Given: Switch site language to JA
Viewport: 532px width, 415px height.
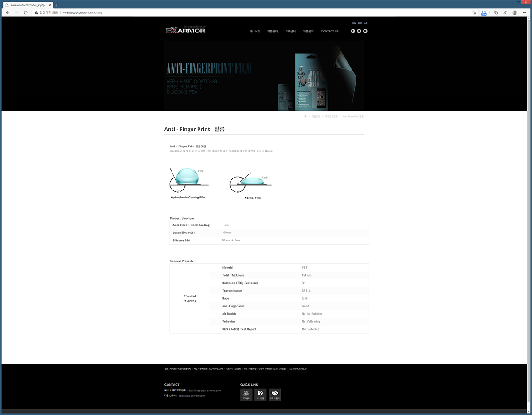Looking at the screenshot, I should 365,23.
